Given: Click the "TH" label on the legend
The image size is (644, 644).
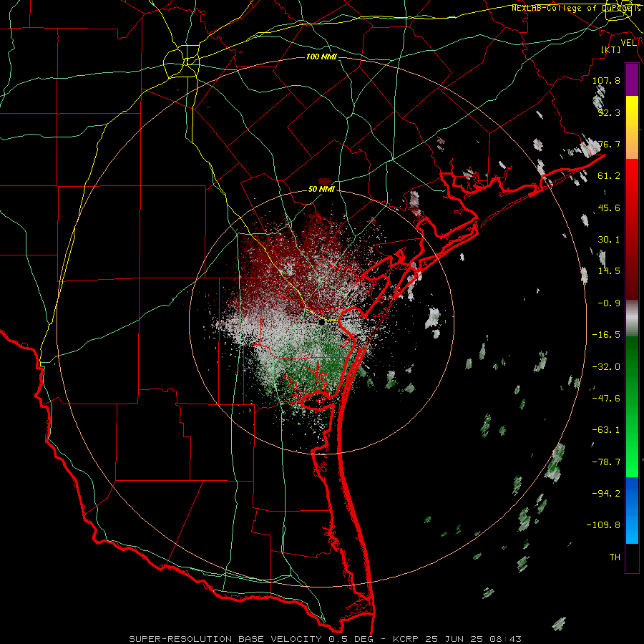Looking at the screenshot, I should click(615, 557).
